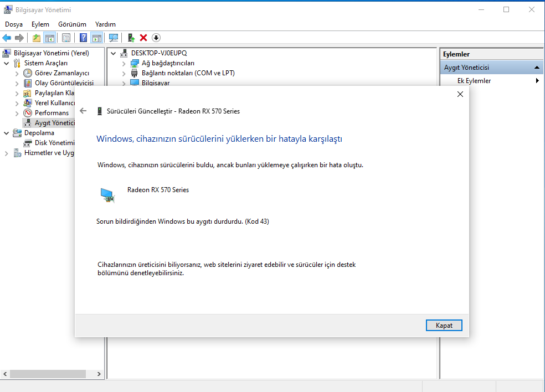Click the Paylaşılan Klasörler folder icon

[x=28, y=93]
